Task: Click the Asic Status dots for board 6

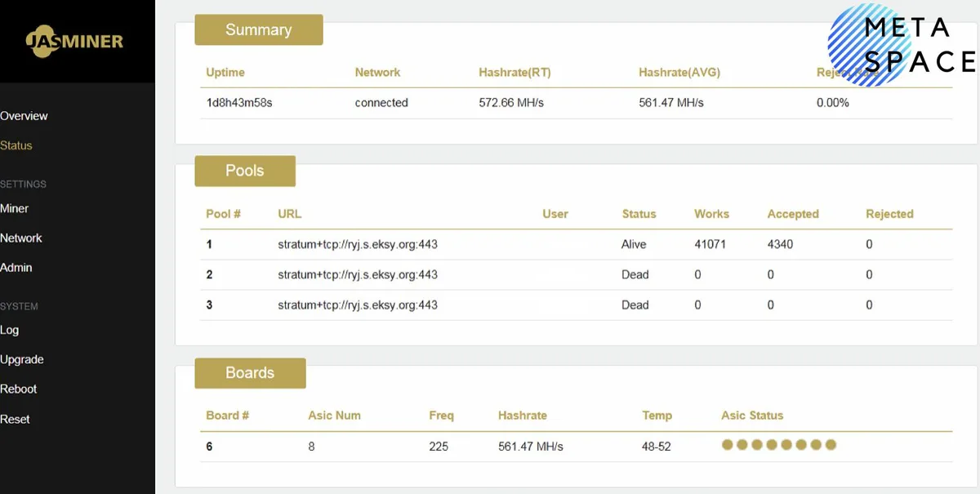Action: coord(779,445)
